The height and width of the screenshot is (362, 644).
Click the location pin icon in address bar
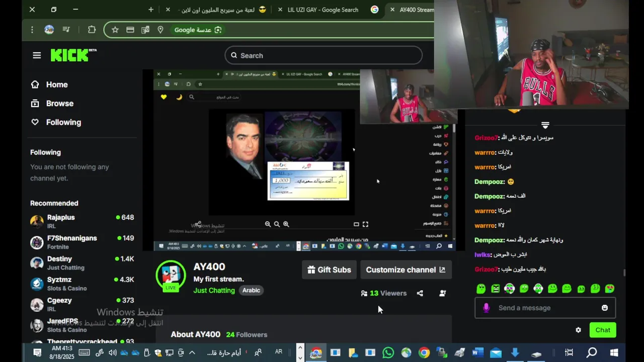[160, 30]
